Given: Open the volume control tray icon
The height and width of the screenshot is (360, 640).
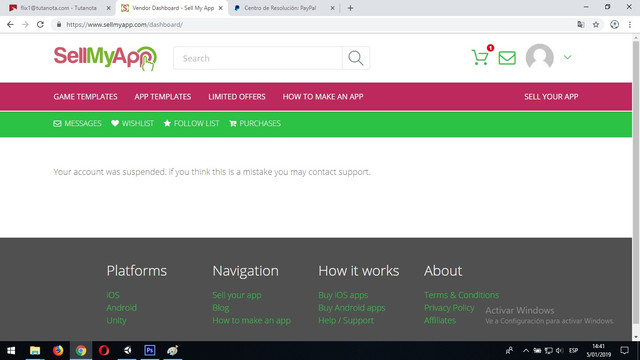Looking at the screenshot, I should tap(559, 350).
